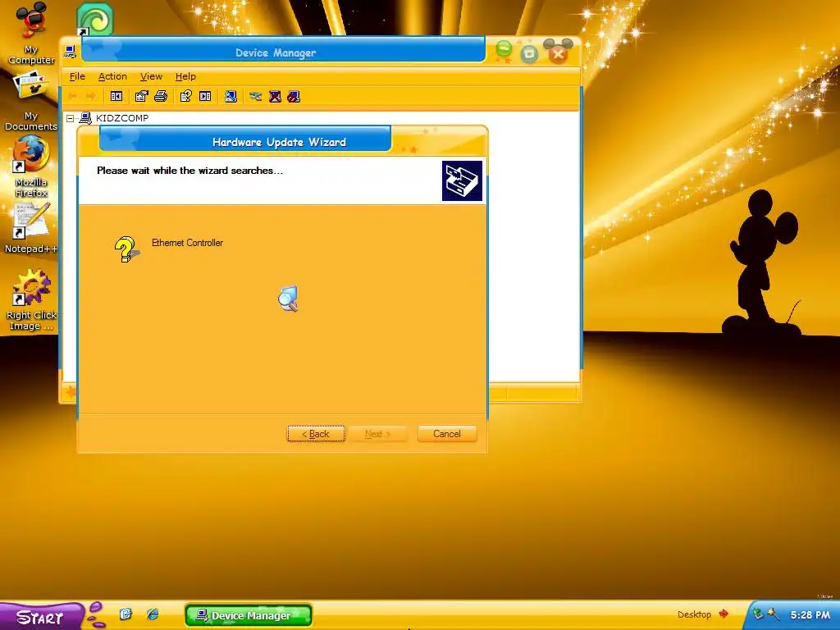Maximize the Device Manager window
The image size is (840, 630).
coord(529,53)
